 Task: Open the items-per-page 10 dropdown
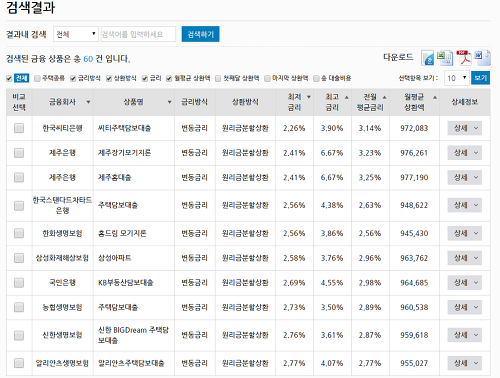[457, 78]
